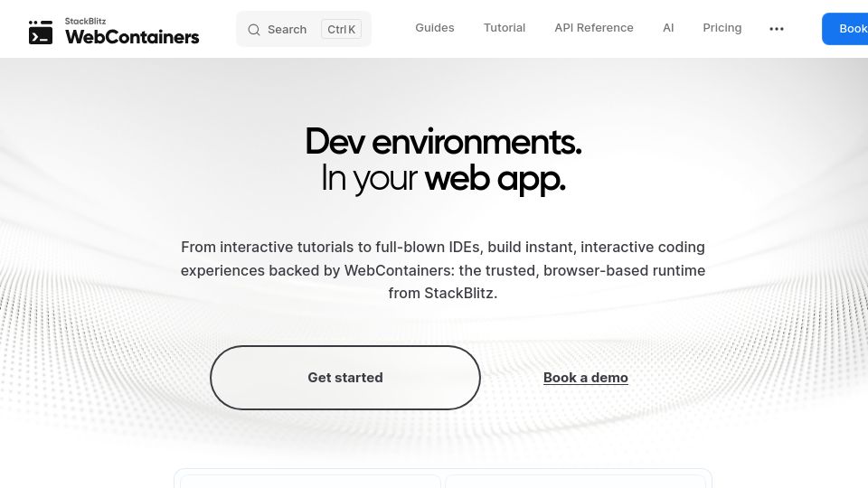The height and width of the screenshot is (488, 868).
Task: Click the paragraph line ending 'interactive coding'
Action: point(443,247)
